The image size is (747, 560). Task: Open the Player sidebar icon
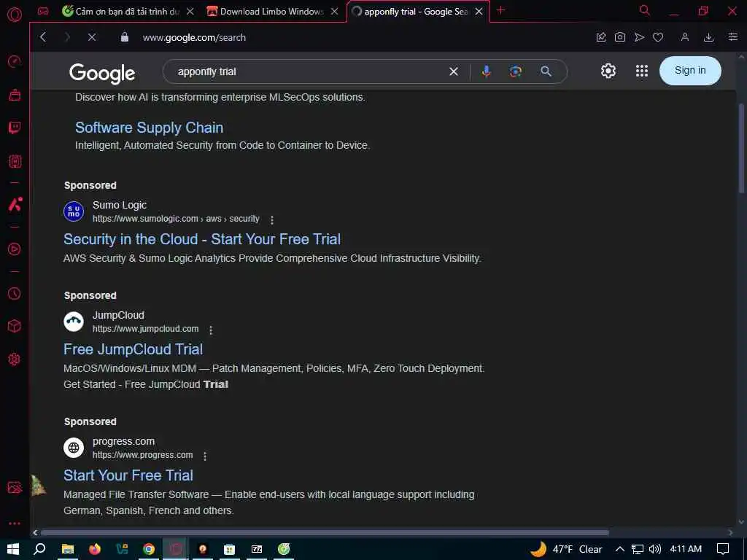pos(15,249)
